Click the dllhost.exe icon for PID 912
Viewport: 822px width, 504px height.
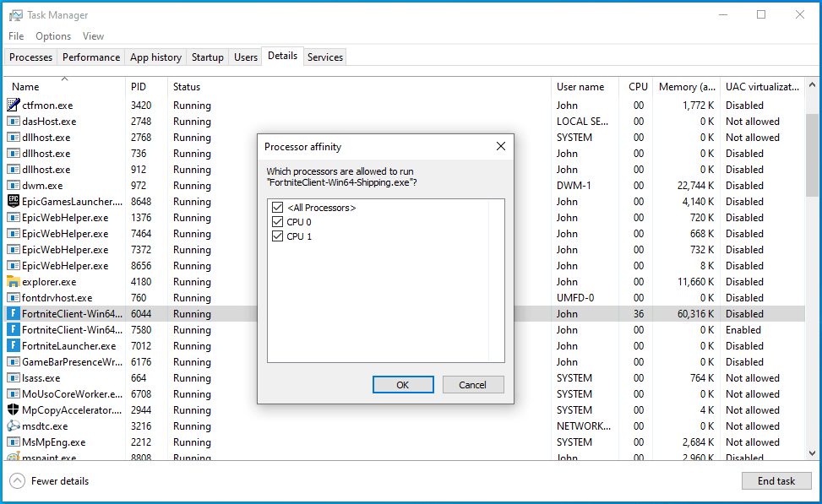point(14,170)
